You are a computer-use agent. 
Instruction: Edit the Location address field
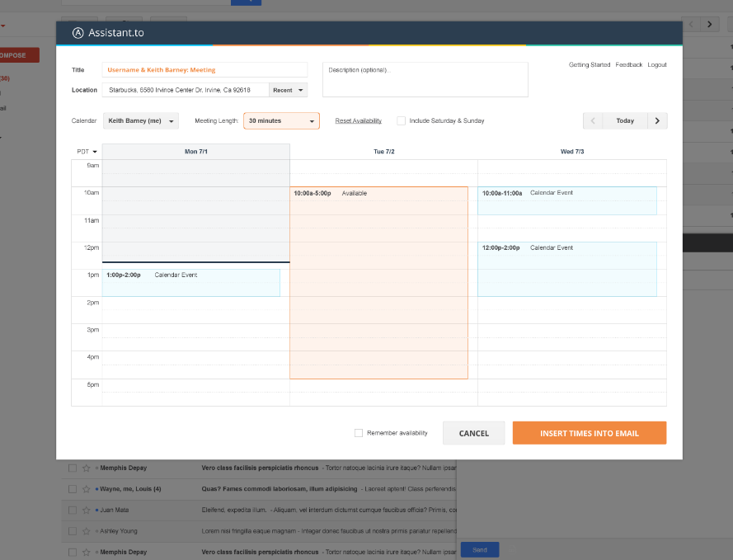pyautogui.click(x=186, y=90)
